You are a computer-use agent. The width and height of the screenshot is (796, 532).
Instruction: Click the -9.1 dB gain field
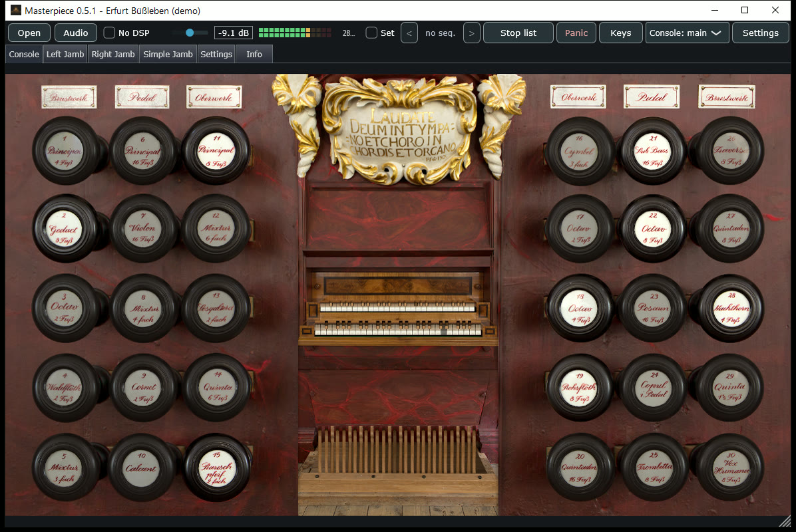point(234,33)
